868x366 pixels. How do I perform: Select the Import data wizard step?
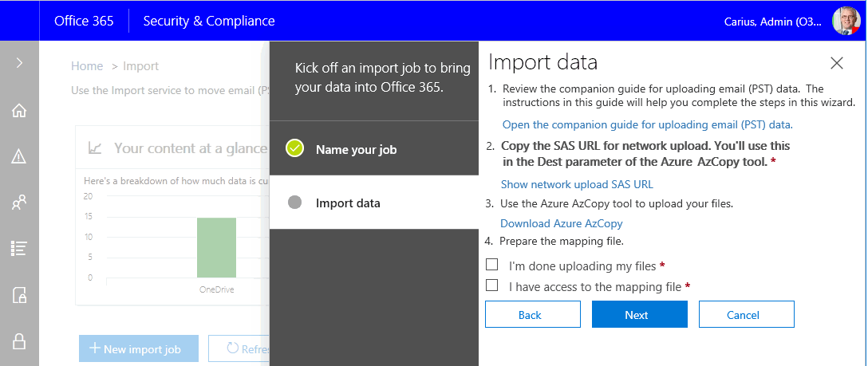coord(373,203)
